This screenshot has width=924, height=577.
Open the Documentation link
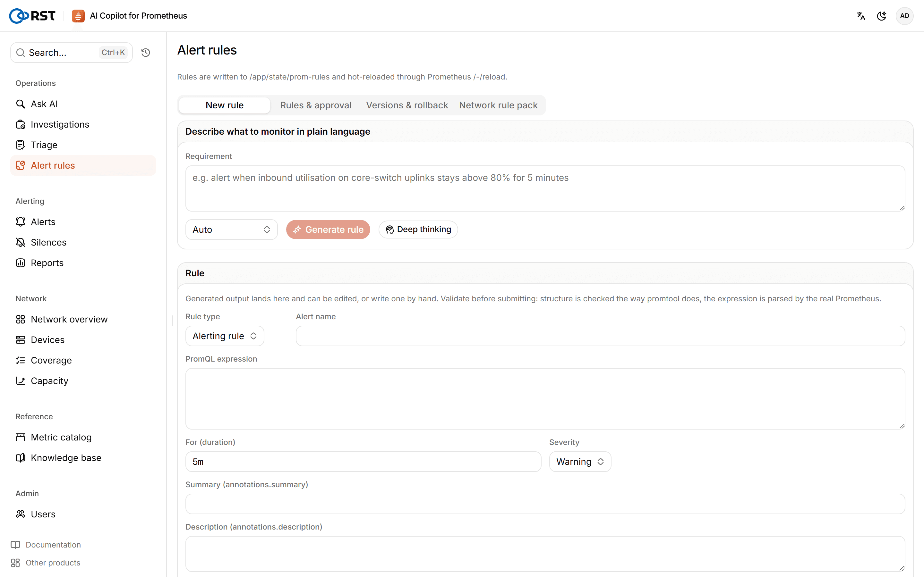(53, 545)
